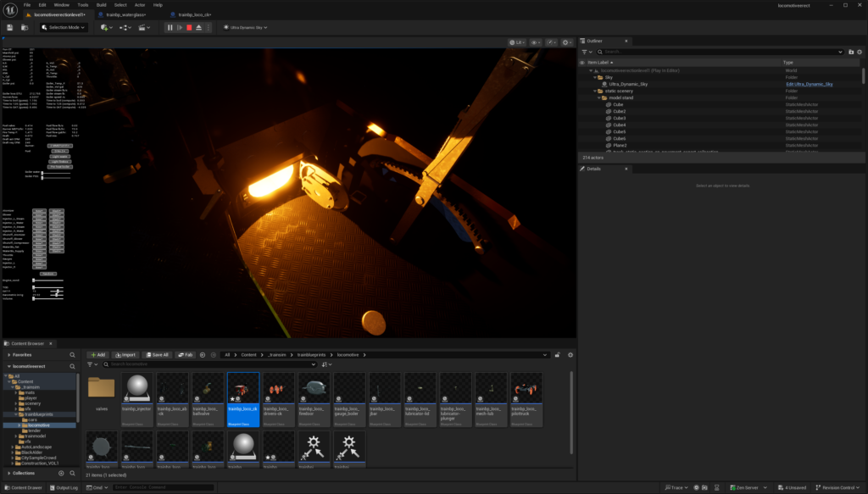The image size is (868, 494).
Task: Click the create new folder icon in Outliner
Action: point(851,52)
